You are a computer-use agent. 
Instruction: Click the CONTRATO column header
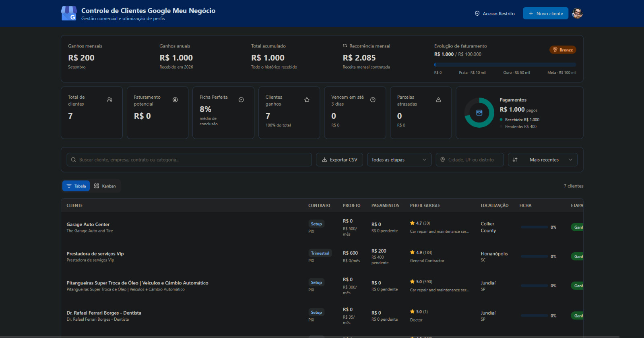pyautogui.click(x=319, y=205)
